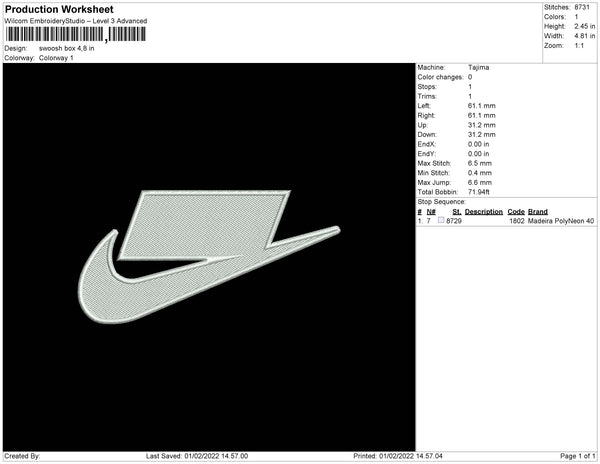Click the machine value 'Tajima'
The image size is (600, 464).
[x=479, y=67]
